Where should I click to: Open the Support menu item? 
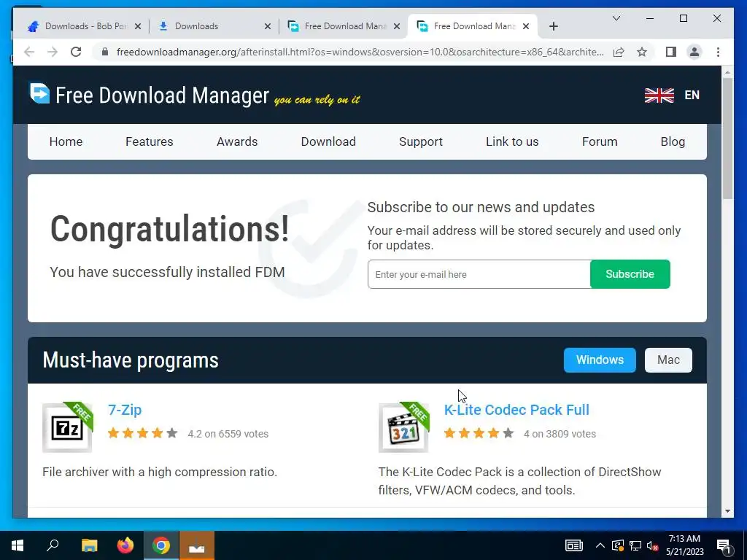click(421, 141)
